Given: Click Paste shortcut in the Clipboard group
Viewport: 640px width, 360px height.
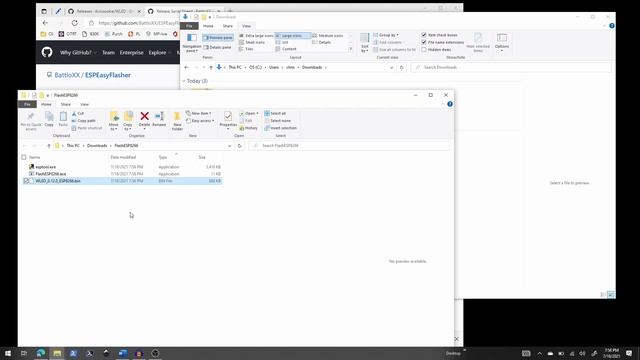Looking at the screenshot, I should (x=87, y=128).
